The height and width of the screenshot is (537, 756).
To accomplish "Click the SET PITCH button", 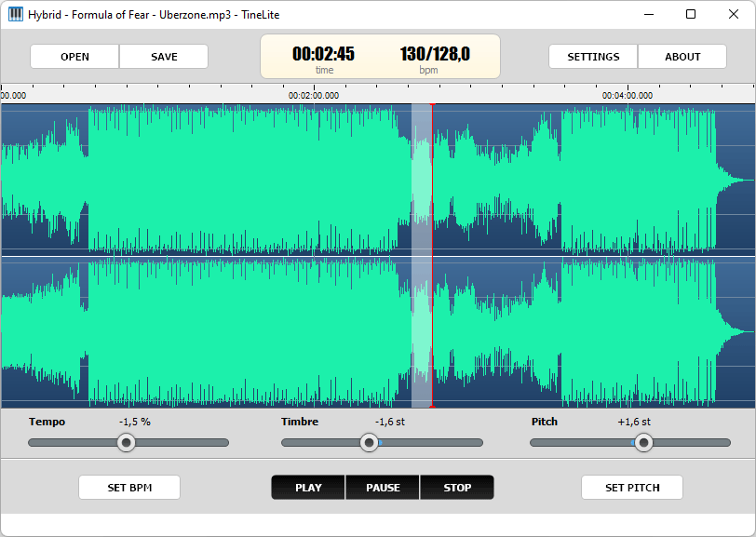I will pos(632,488).
